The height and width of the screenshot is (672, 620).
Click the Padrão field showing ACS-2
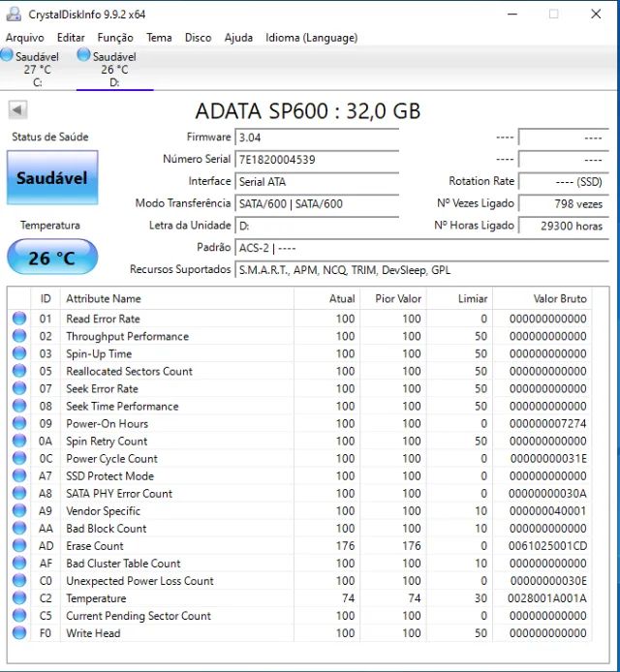click(422, 248)
